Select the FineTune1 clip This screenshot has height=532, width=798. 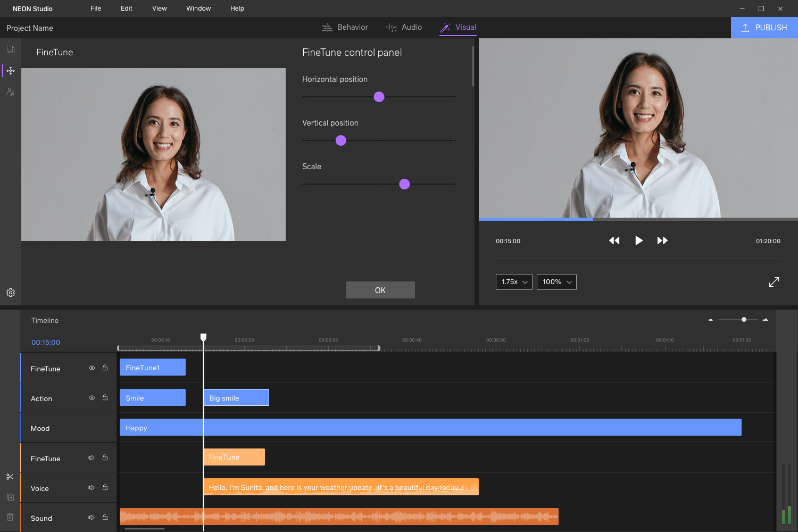click(x=153, y=367)
